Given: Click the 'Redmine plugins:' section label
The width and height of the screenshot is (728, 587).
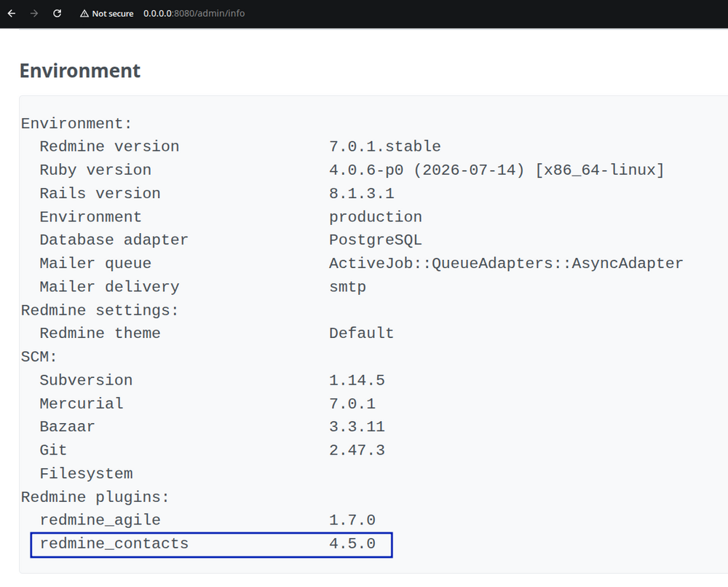Looking at the screenshot, I should point(95,497).
